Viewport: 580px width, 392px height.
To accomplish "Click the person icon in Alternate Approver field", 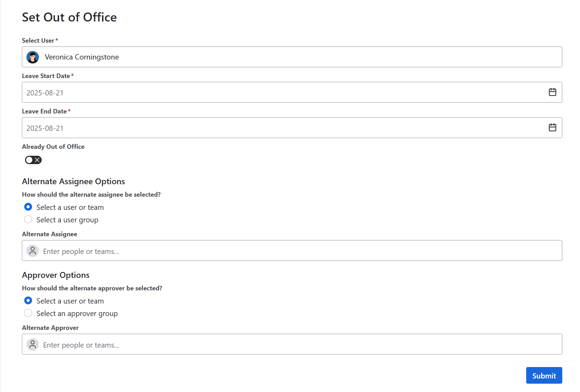I will (33, 344).
